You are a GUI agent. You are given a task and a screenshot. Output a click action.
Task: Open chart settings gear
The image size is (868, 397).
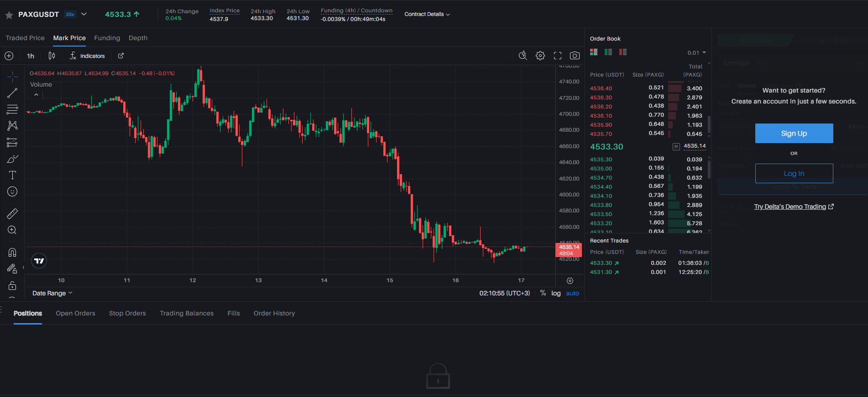tap(540, 56)
